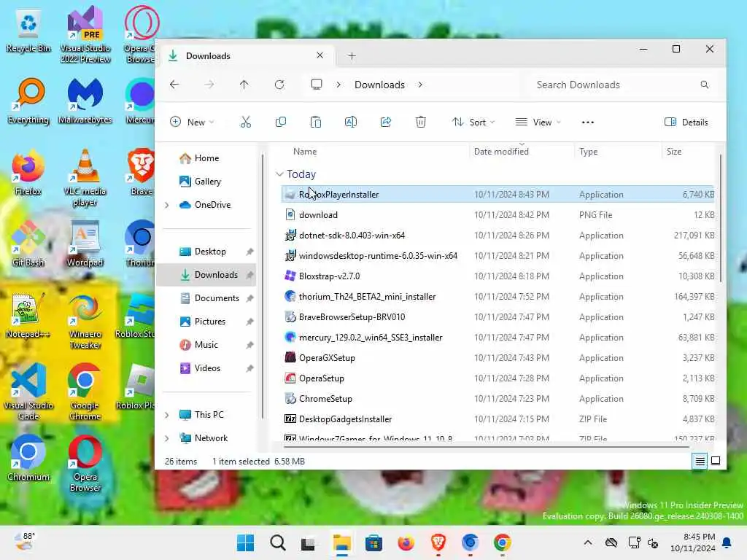
Task: Select Bloxstrap-v2.7.0 file
Action: [498, 276]
